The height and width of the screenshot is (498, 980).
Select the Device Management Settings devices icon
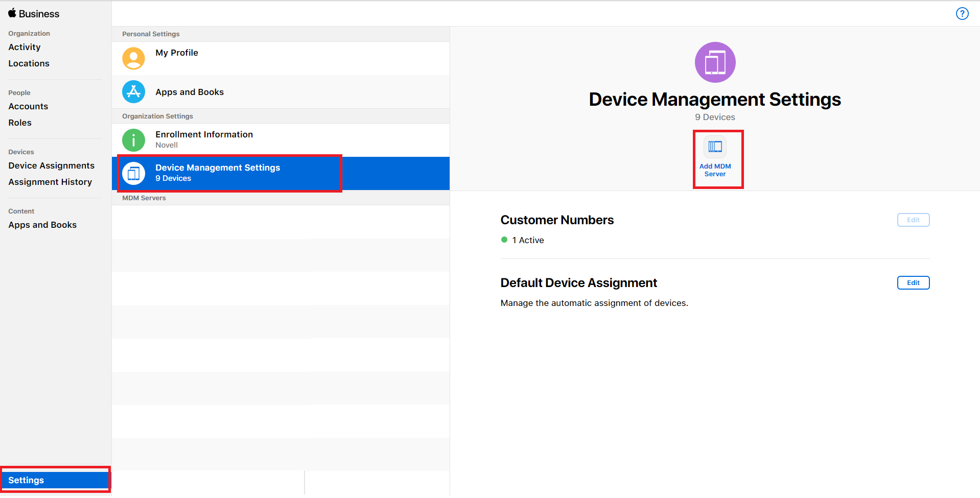click(x=133, y=173)
